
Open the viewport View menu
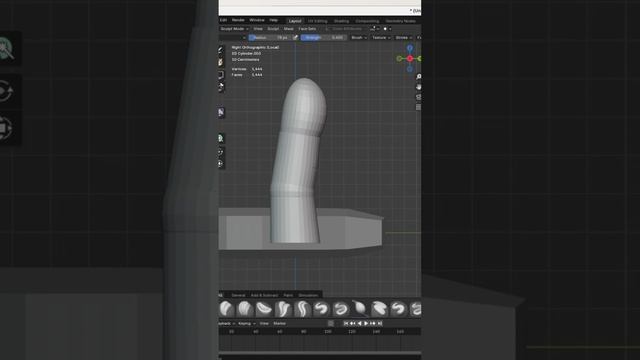pos(258,29)
